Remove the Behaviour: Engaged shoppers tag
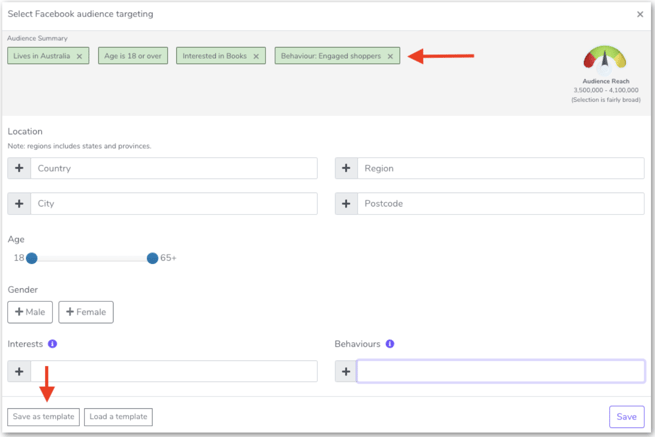Screen dimensions: 655x437 click(390, 56)
